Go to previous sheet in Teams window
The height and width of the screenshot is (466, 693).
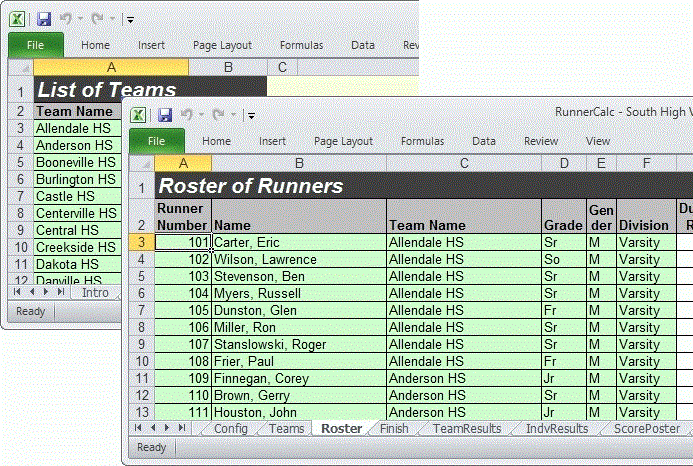pos(32,292)
